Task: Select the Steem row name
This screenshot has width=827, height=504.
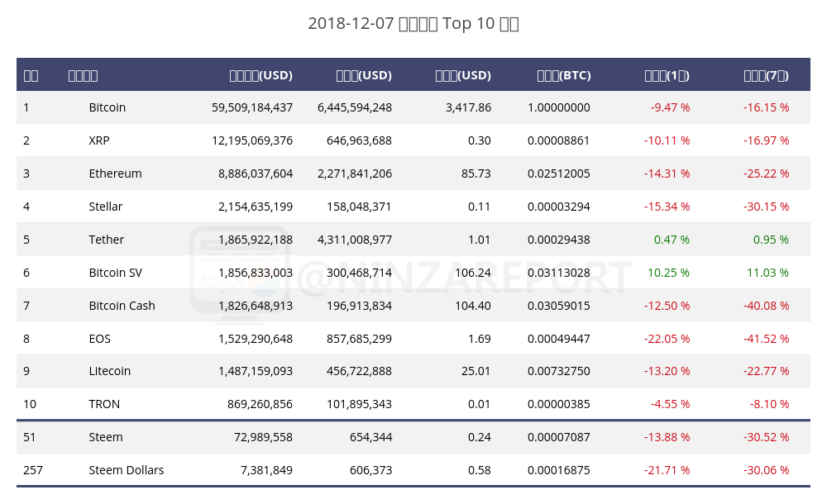Action: click(x=106, y=438)
